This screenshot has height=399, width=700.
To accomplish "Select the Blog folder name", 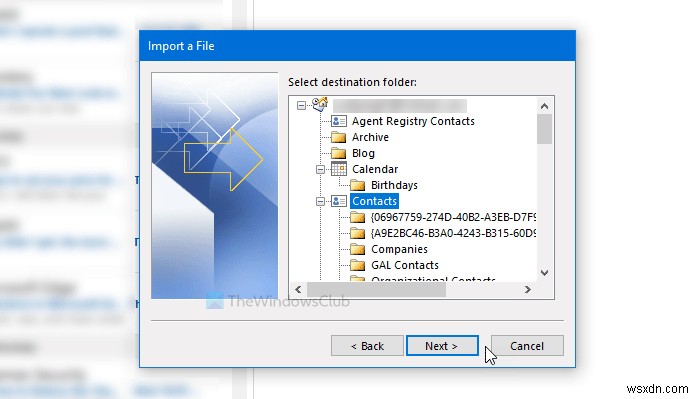I will 363,153.
